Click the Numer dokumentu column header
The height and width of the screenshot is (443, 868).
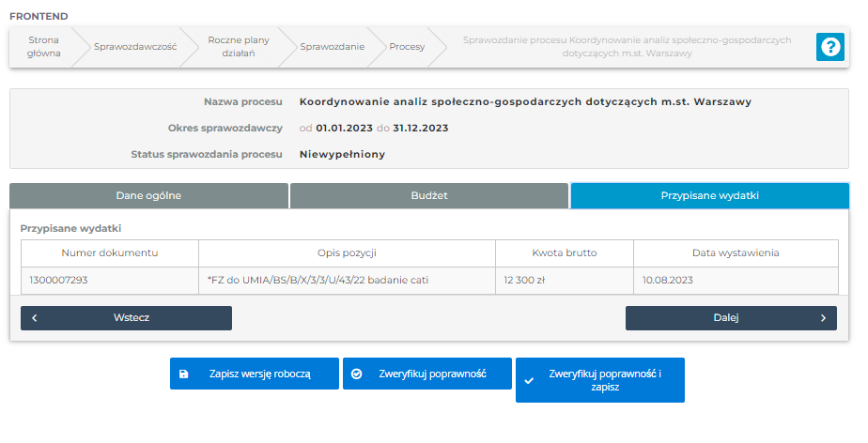coord(110,252)
